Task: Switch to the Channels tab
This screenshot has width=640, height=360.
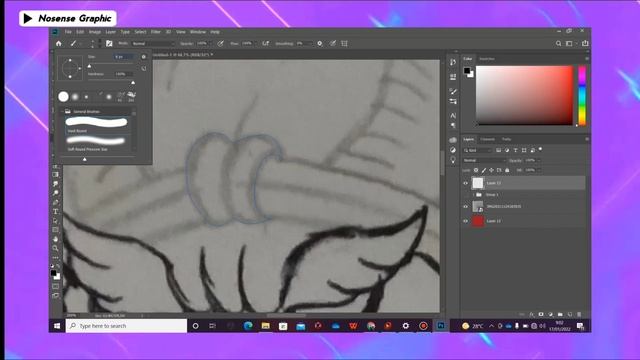Action: [x=487, y=139]
